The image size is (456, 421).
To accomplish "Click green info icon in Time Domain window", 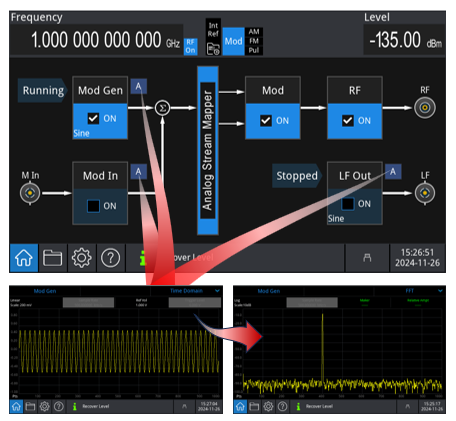I will [x=75, y=406].
